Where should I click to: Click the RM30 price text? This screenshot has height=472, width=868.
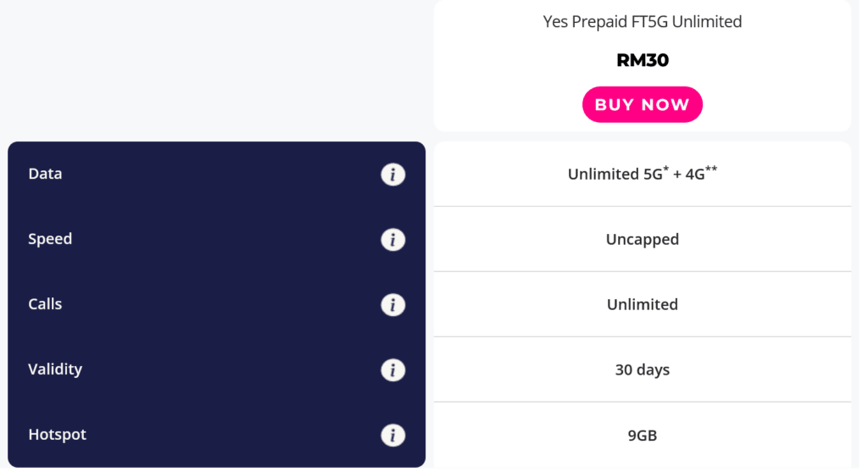pos(642,60)
